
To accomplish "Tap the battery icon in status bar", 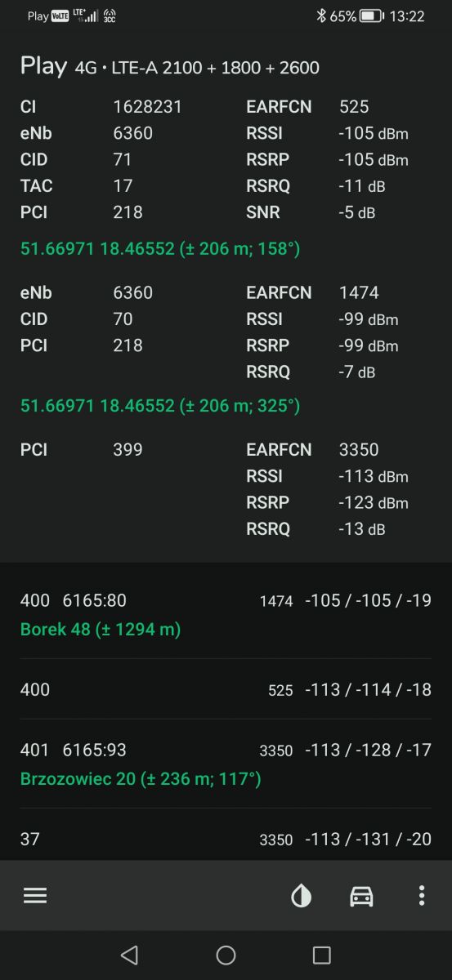I will (371, 16).
